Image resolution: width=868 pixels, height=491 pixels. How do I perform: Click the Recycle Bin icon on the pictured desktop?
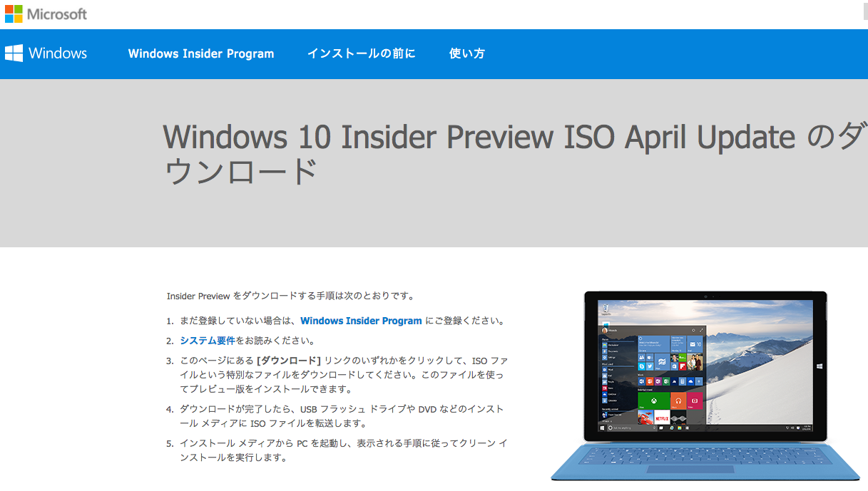[606, 309]
